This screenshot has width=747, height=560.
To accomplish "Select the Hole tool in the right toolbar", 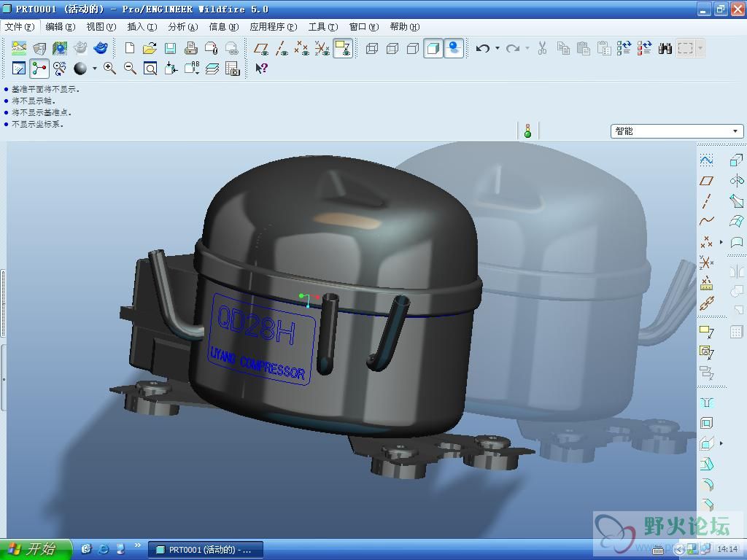I will coord(706,402).
